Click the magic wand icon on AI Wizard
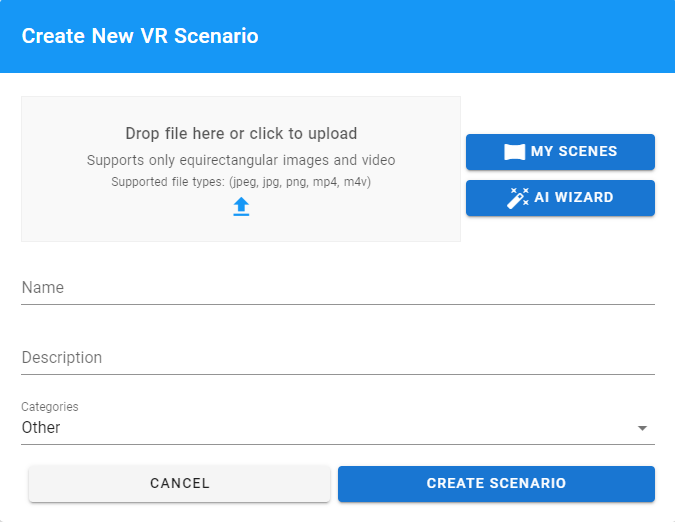Viewport: 675px width, 522px height. pyautogui.click(x=517, y=198)
